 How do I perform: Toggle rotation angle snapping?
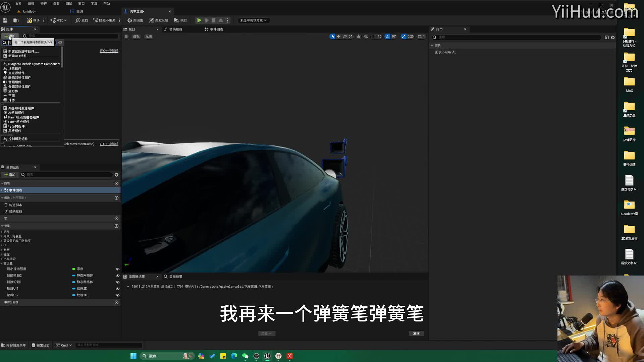tap(388, 37)
